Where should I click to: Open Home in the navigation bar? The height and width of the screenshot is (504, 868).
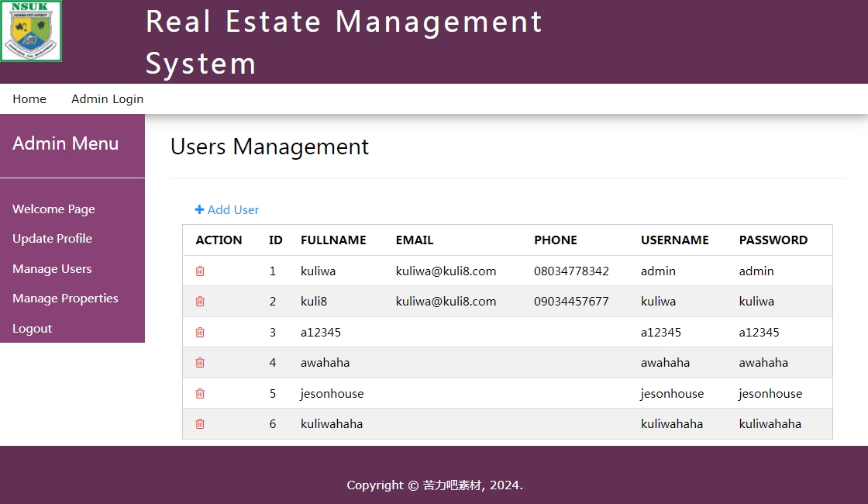coord(29,99)
